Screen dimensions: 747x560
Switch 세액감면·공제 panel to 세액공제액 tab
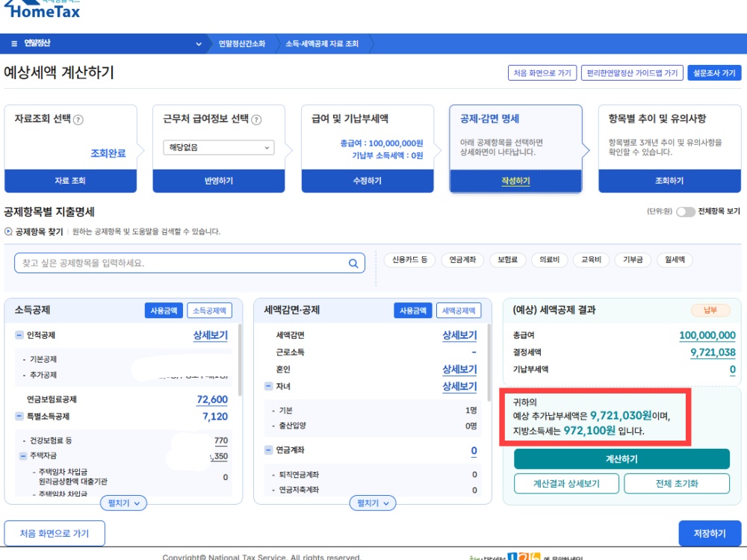coord(459,311)
